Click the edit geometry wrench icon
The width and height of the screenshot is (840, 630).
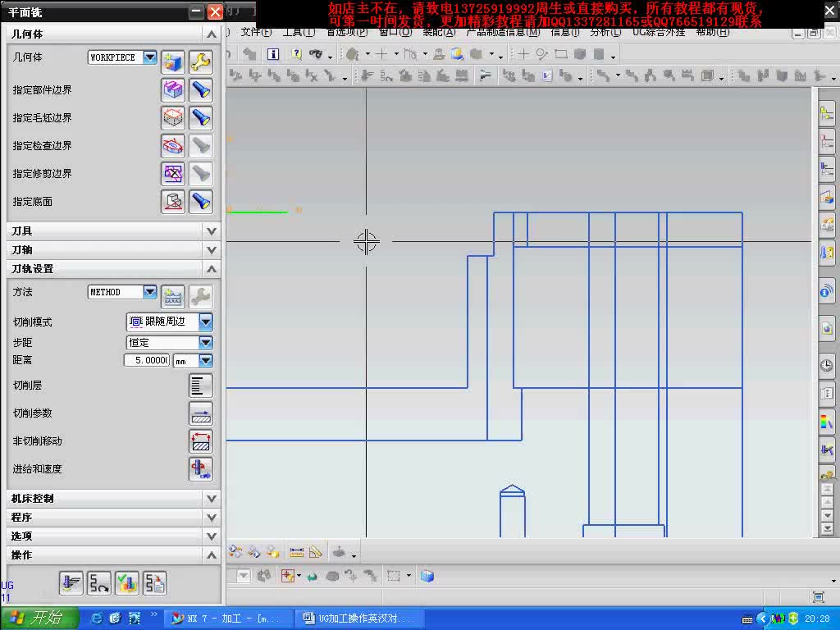201,62
